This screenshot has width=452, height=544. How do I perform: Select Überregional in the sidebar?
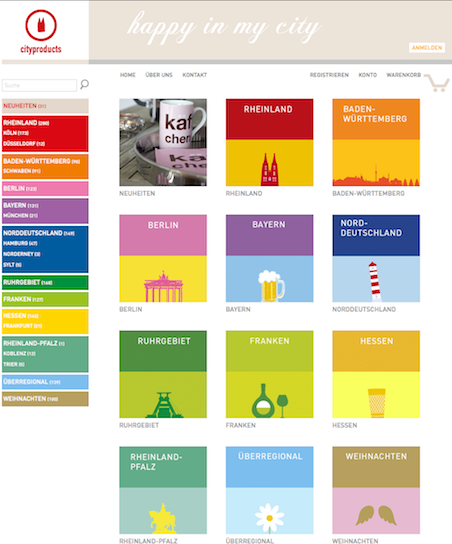45,382
